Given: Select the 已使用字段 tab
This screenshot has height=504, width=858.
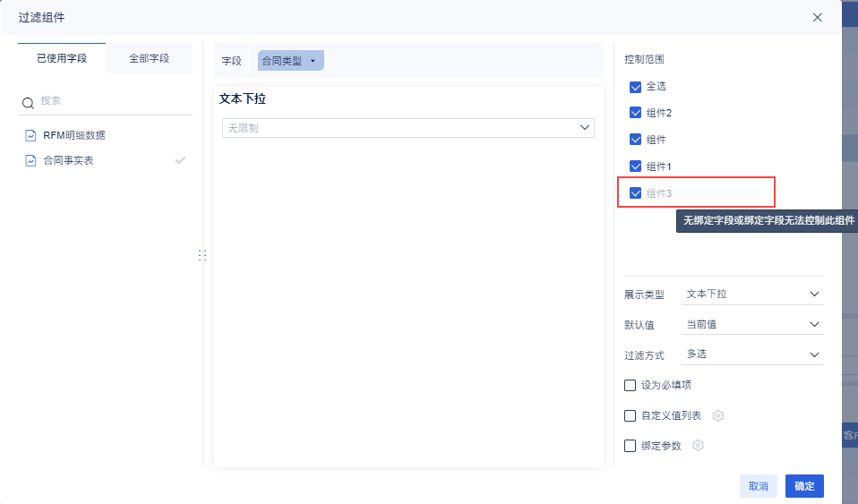Looking at the screenshot, I should click(62, 58).
